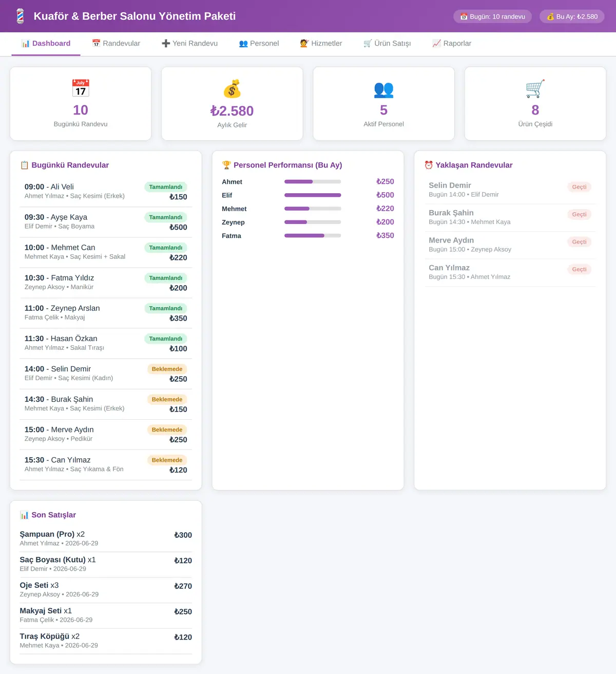Click the money bag icon above Aylık Gelir

(232, 89)
